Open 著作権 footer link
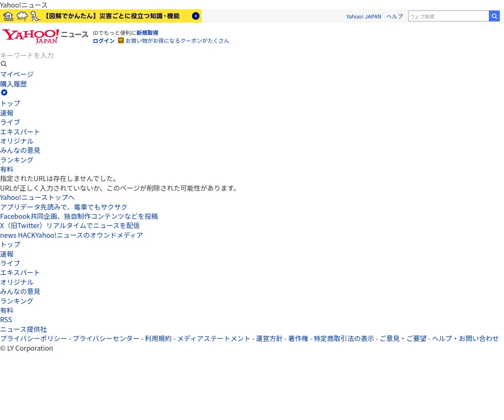This screenshot has width=504, height=420. click(298, 339)
